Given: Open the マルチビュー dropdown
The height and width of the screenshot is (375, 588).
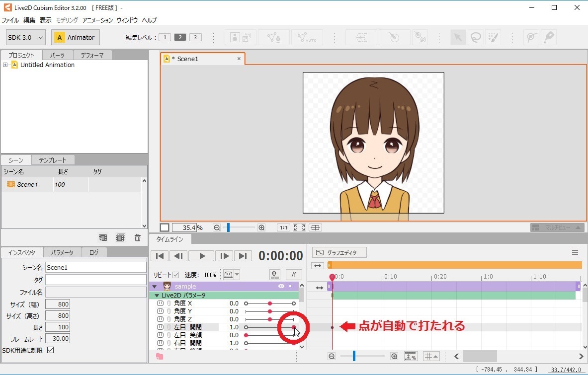Looking at the screenshot, I should tap(557, 227).
